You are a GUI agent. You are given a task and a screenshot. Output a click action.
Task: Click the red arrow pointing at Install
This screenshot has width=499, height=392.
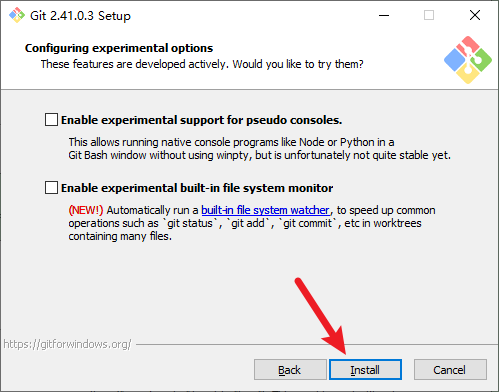coord(321,316)
